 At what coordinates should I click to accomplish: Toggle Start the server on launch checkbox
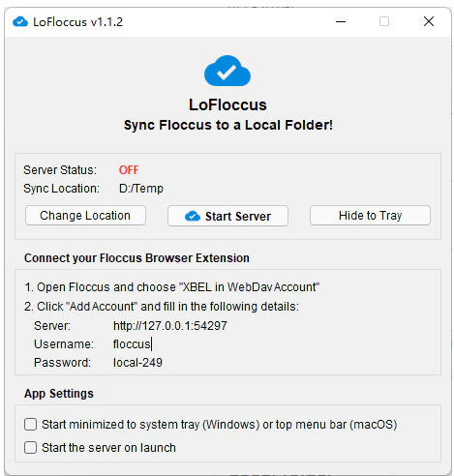tap(30, 448)
